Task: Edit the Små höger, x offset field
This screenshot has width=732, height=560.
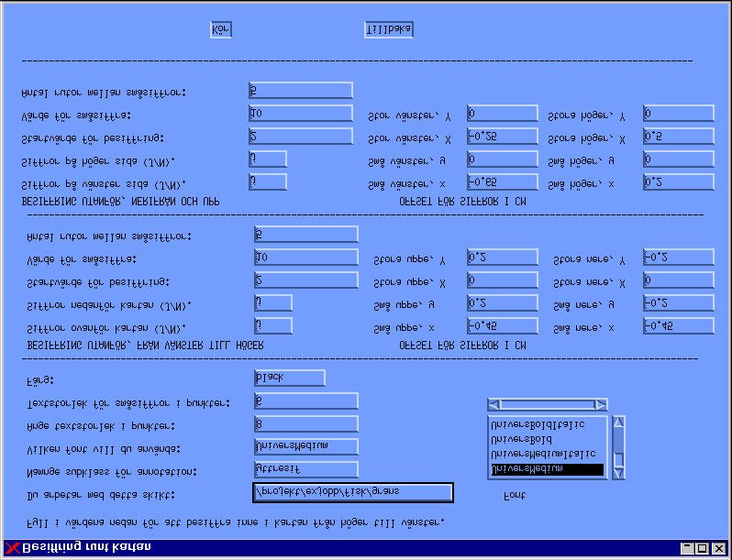Action: tap(678, 181)
